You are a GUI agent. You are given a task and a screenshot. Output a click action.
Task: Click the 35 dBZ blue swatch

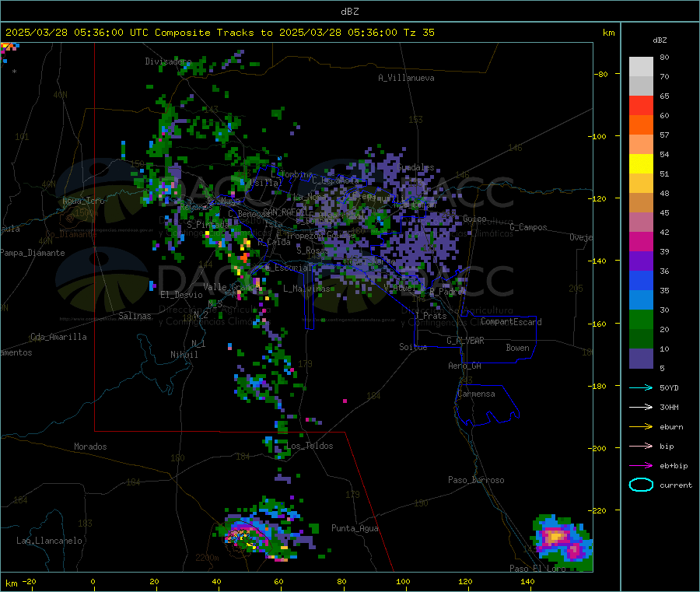pos(641,280)
